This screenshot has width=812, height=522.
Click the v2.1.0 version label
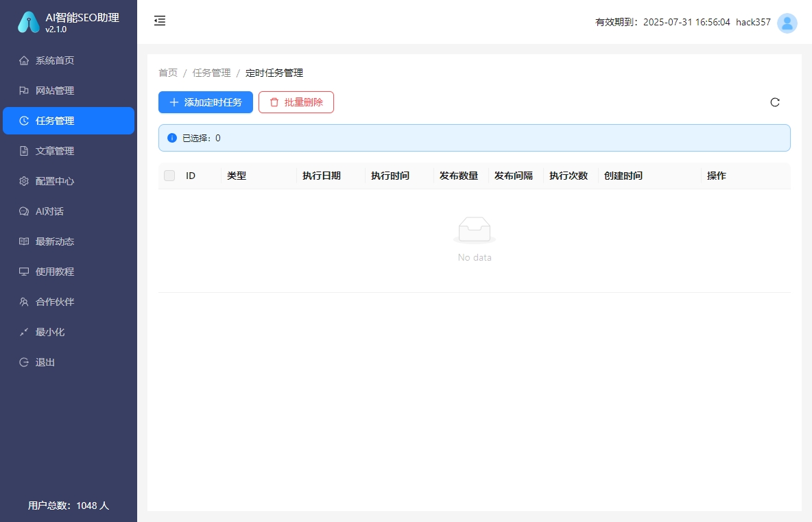56,29
